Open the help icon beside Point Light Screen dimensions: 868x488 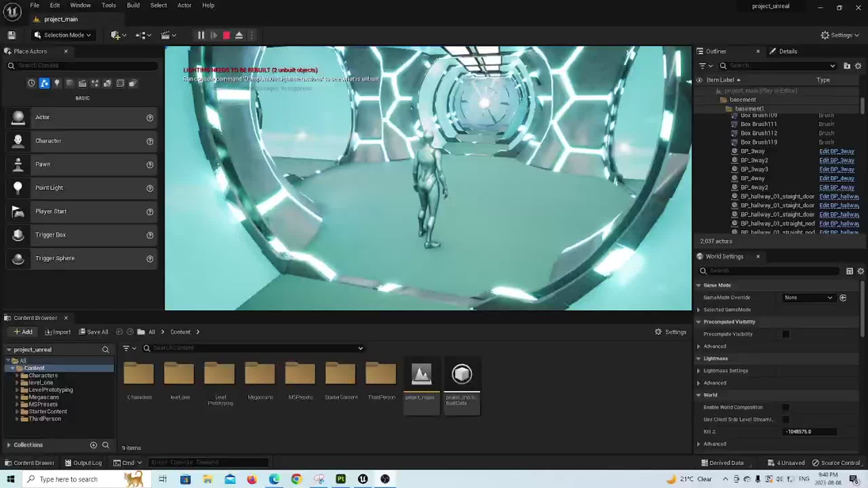click(x=150, y=188)
